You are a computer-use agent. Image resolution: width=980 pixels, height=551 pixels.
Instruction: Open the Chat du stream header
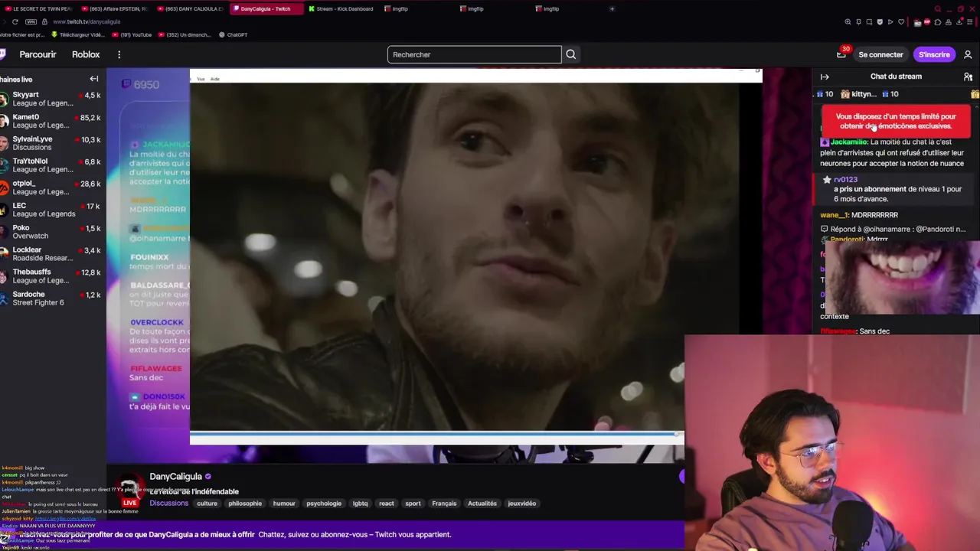pos(896,77)
